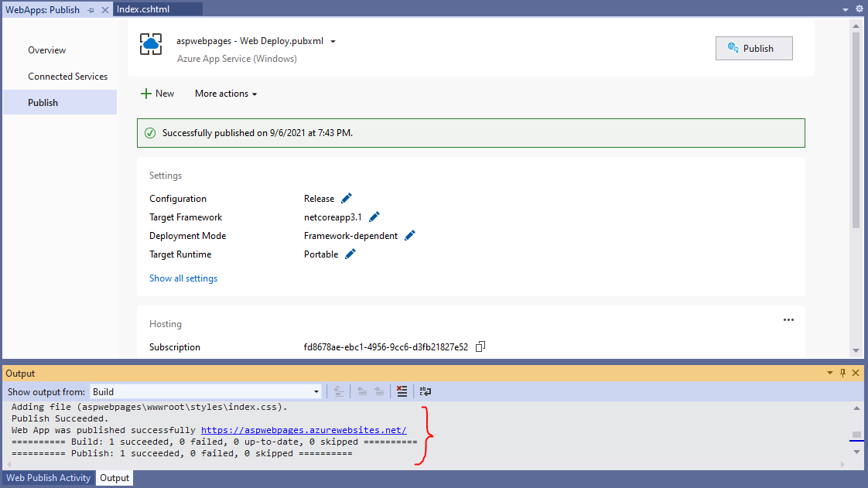Open the Overview section
Image resolution: width=868 pixels, height=488 pixels.
tap(47, 49)
